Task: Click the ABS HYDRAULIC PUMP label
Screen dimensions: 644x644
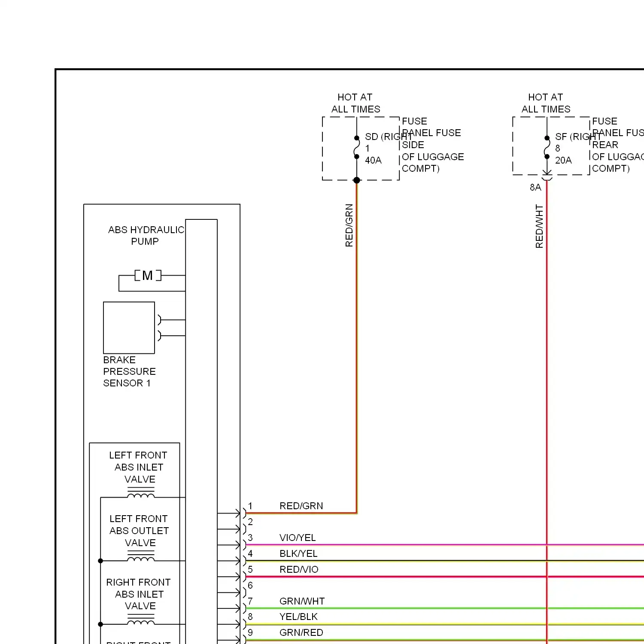Action: click(x=146, y=236)
